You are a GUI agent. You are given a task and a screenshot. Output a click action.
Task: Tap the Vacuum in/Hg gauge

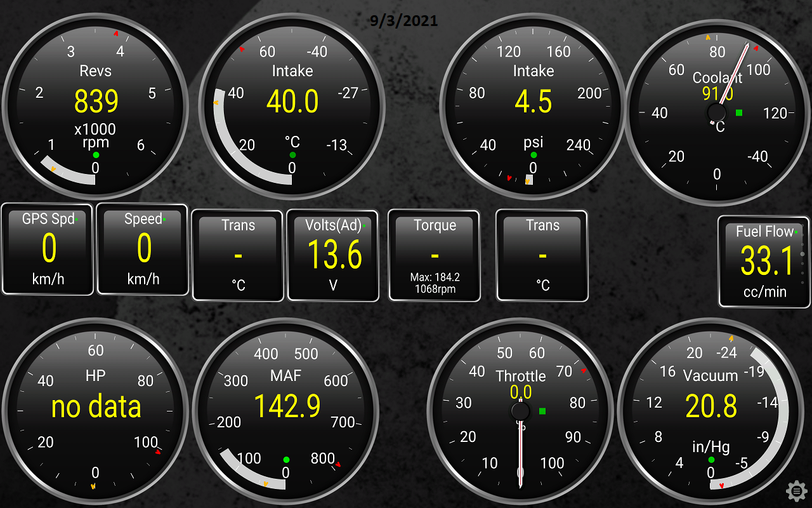(710, 411)
